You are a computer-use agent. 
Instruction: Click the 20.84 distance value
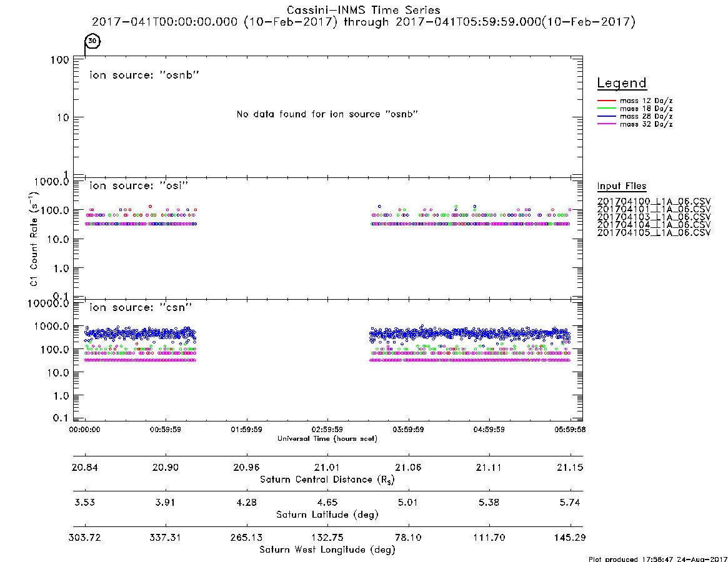(x=84, y=467)
